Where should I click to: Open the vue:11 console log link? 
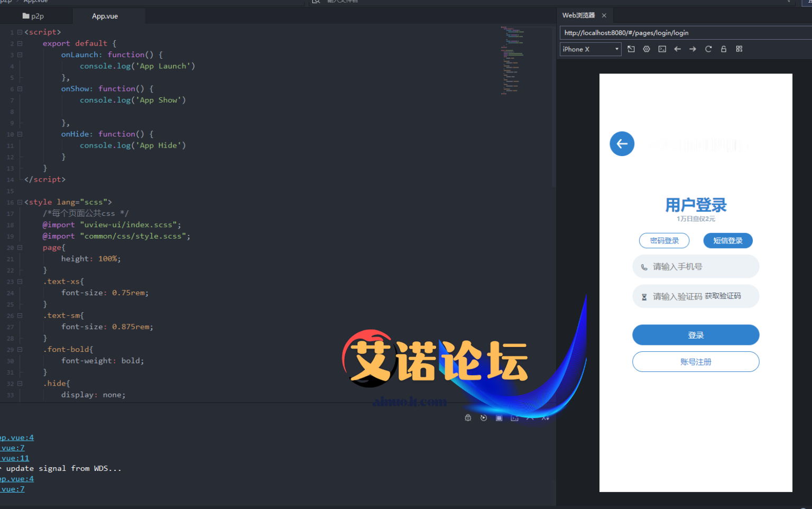coord(15,458)
